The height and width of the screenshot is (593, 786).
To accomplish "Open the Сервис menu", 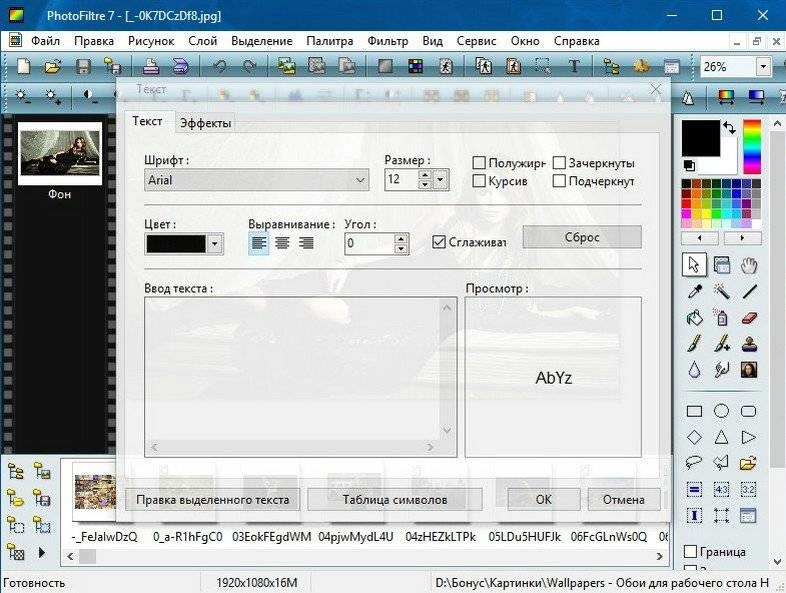I will [x=476, y=41].
